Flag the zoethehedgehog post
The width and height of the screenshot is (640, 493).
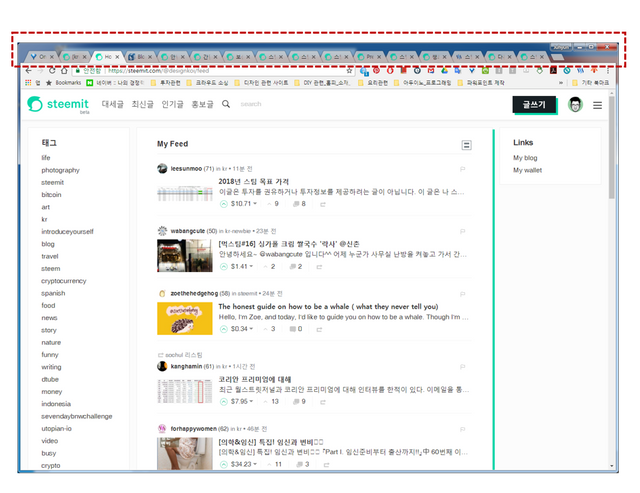[x=462, y=294]
